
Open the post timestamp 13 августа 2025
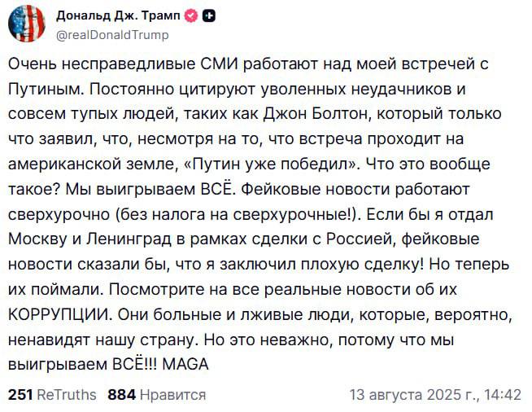coord(435,395)
